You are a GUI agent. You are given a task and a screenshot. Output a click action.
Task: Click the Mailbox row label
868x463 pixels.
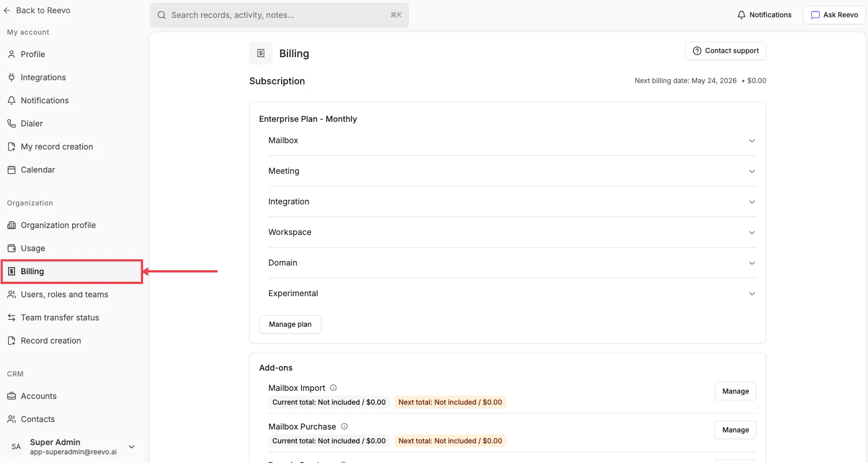[283, 140]
